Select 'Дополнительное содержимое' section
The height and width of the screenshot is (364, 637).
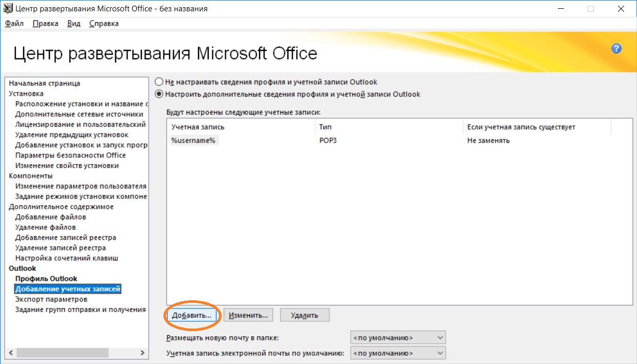point(61,207)
